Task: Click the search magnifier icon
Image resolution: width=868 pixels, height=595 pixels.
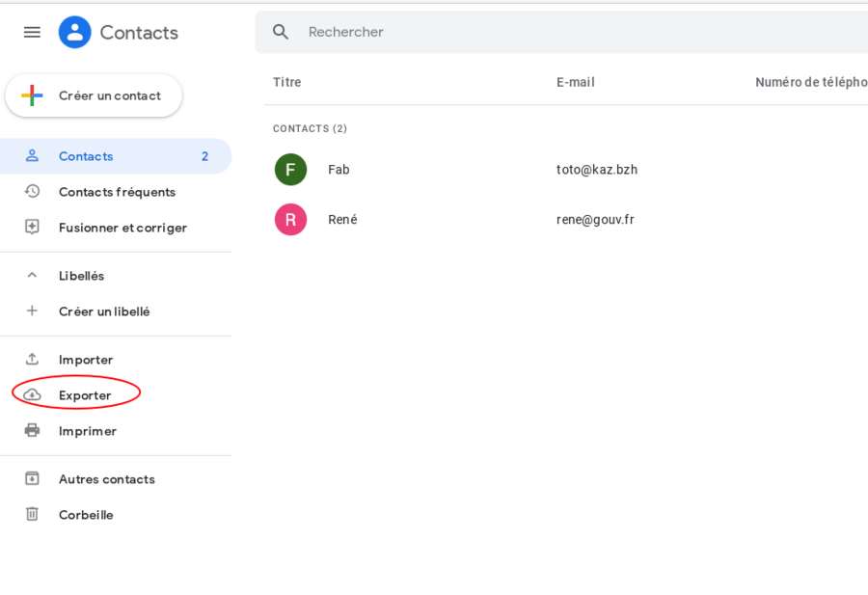Action: pos(281,32)
